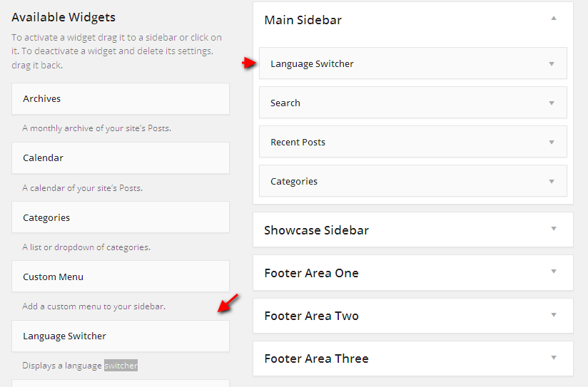Image resolution: width=588 pixels, height=387 pixels.
Task: Click the Footer Area Three heading
Action: pyautogui.click(x=317, y=358)
